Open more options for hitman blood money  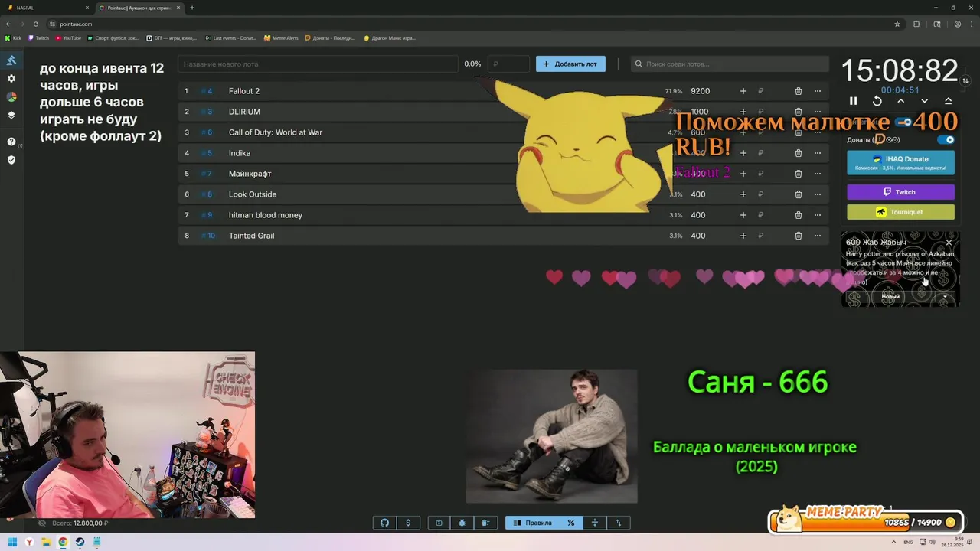[818, 215]
